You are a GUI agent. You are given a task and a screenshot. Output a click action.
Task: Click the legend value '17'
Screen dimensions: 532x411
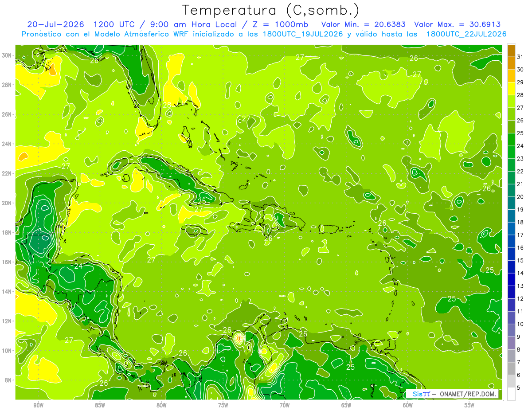point(520,235)
